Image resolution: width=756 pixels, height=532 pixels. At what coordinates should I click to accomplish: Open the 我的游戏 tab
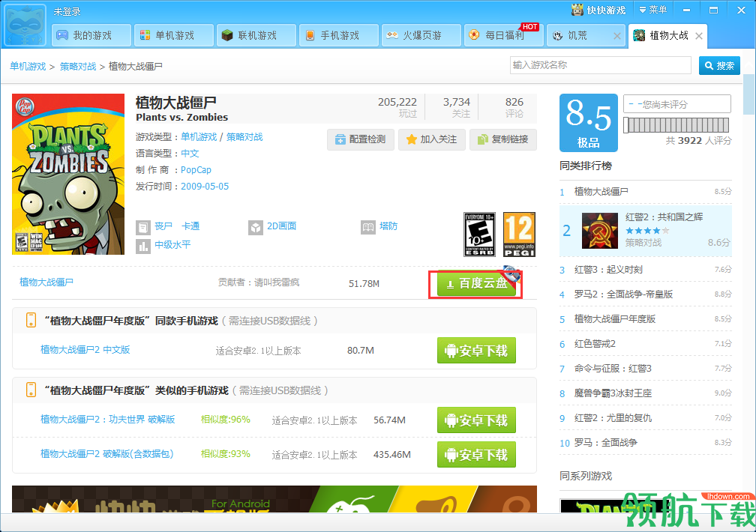pyautogui.click(x=91, y=35)
